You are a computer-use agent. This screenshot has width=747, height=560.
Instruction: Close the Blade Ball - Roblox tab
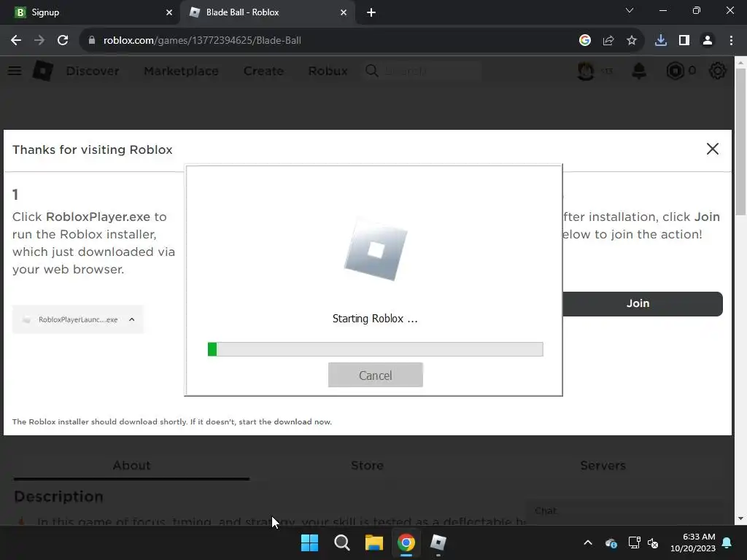tap(344, 12)
